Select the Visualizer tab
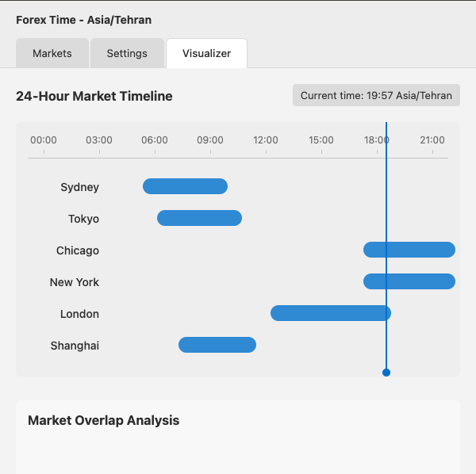This screenshot has width=476, height=474. coord(206,53)
